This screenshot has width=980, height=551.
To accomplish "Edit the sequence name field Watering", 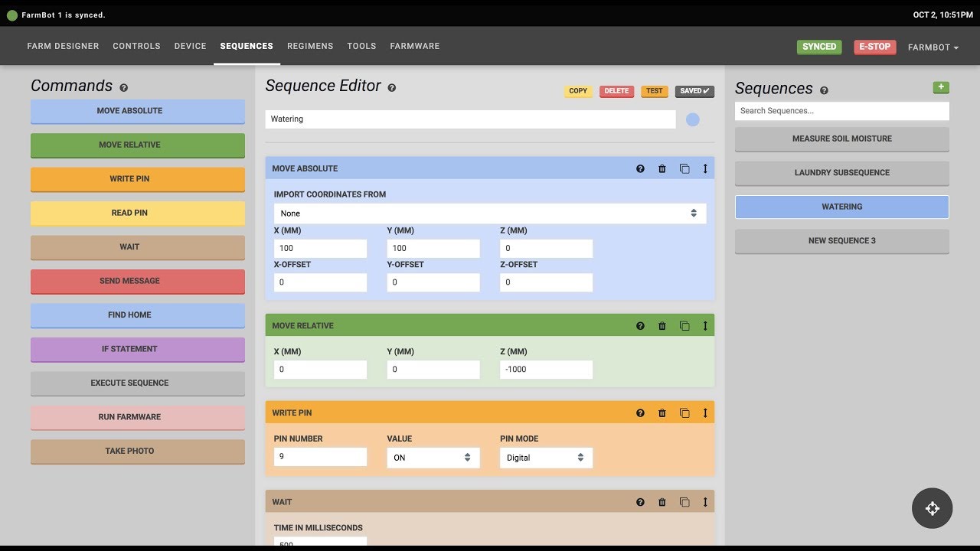I will point(471,119).
